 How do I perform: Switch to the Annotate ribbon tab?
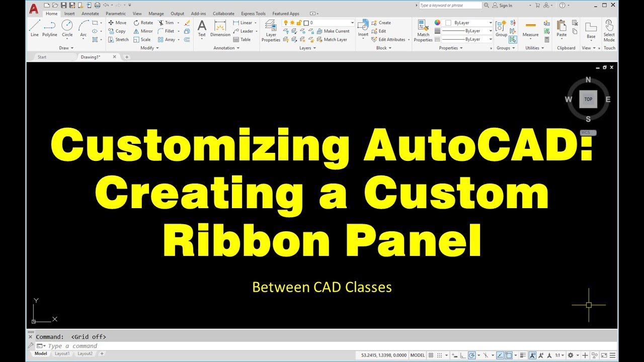coord(90,14)
